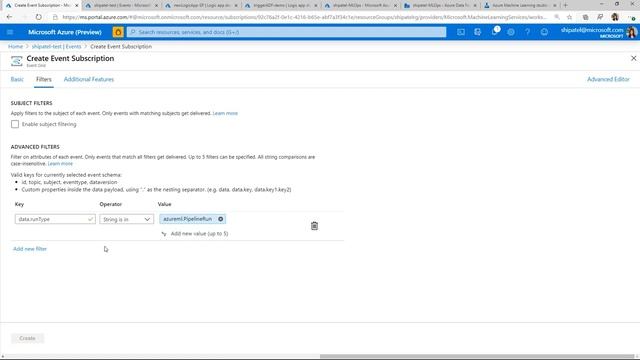The image size is (640, 360).
Task: Open Cloud Shell from the header
Action: [461, 32]
